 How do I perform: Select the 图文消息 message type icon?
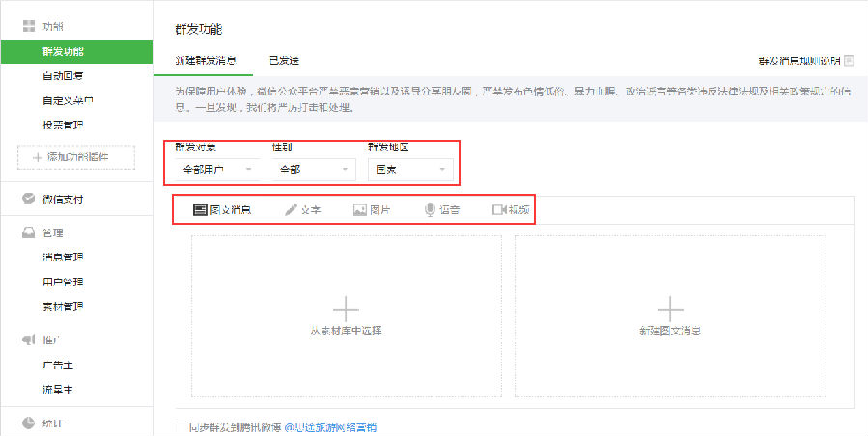201,209
